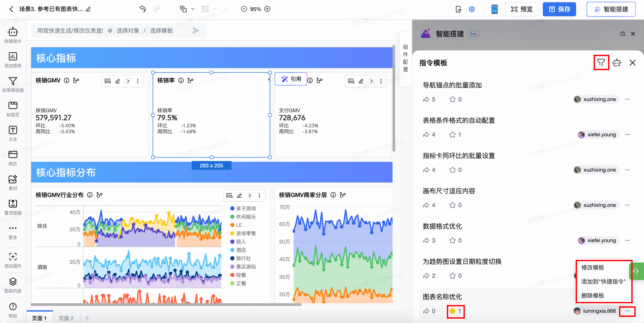The image size is (644, 323).
Task: Click the 引用 button
Action: (x=291, y=79)
